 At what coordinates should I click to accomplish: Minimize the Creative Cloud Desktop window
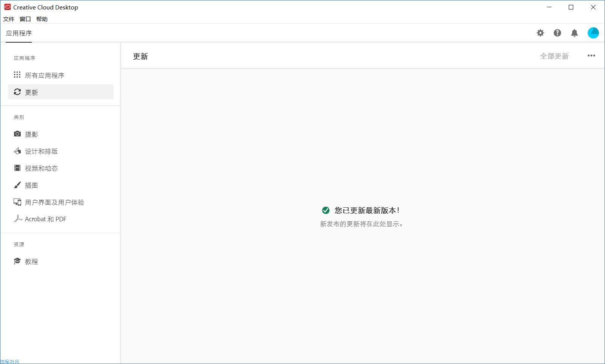pyautogui.click(x=549, y=7)
